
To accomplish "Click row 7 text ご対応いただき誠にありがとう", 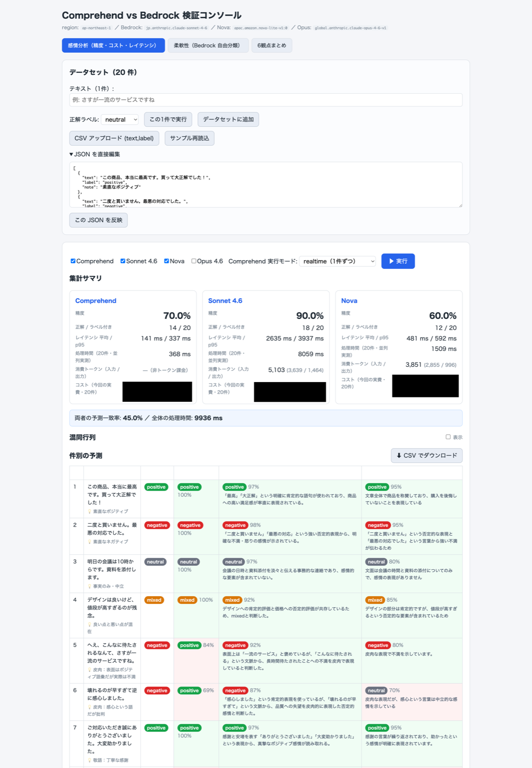I will tap(112, 739).
